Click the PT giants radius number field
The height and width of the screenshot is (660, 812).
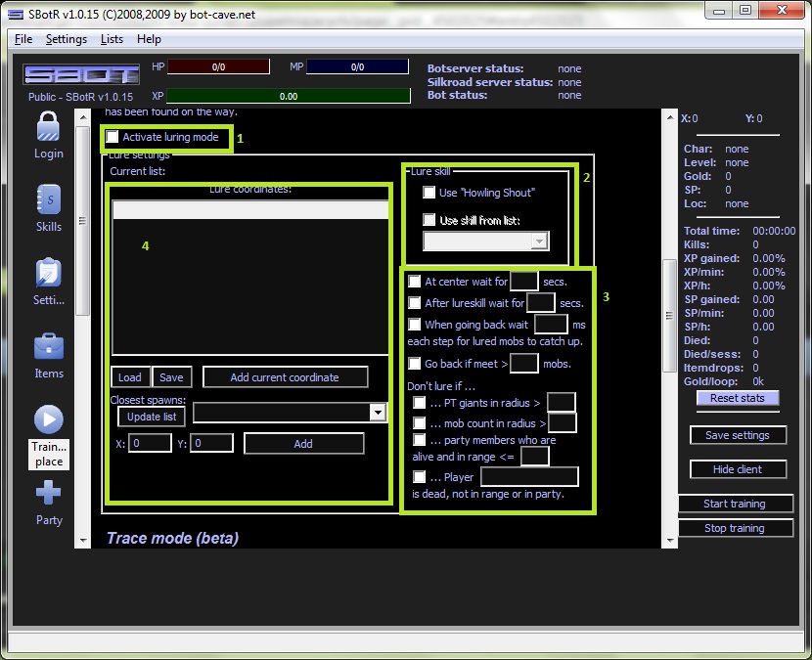pos(562,402)
